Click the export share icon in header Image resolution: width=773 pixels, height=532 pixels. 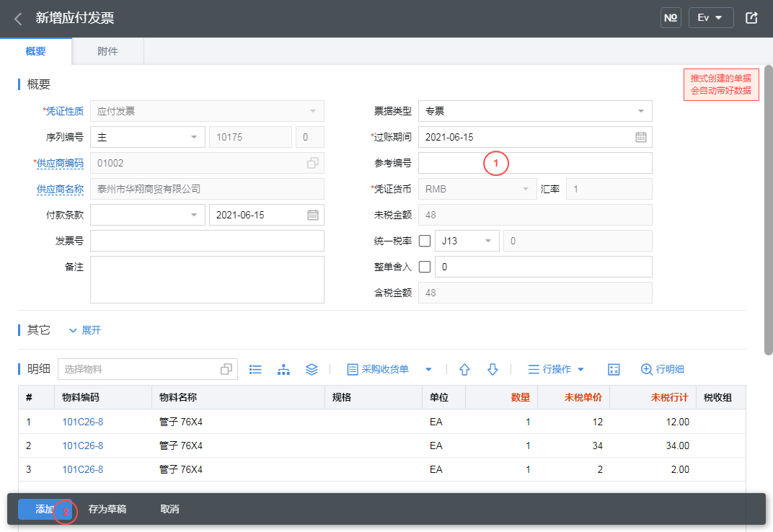[x=751, y=18]
